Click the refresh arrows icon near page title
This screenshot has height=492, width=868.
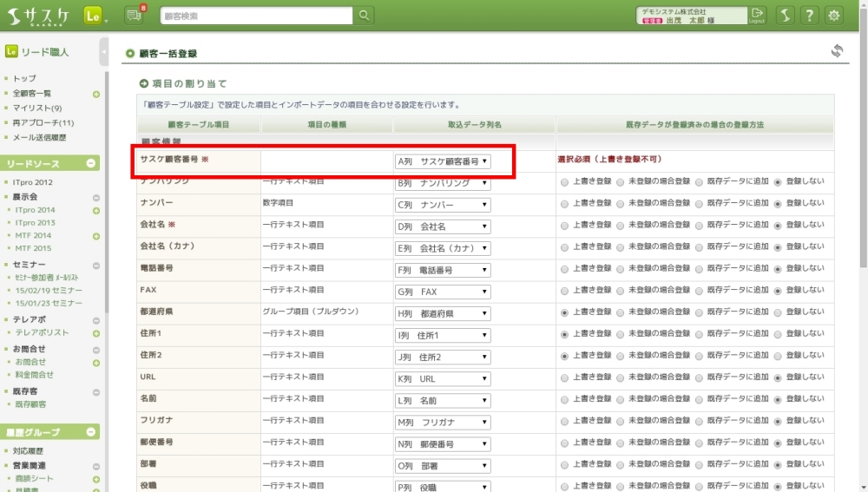tap(837, 52)
